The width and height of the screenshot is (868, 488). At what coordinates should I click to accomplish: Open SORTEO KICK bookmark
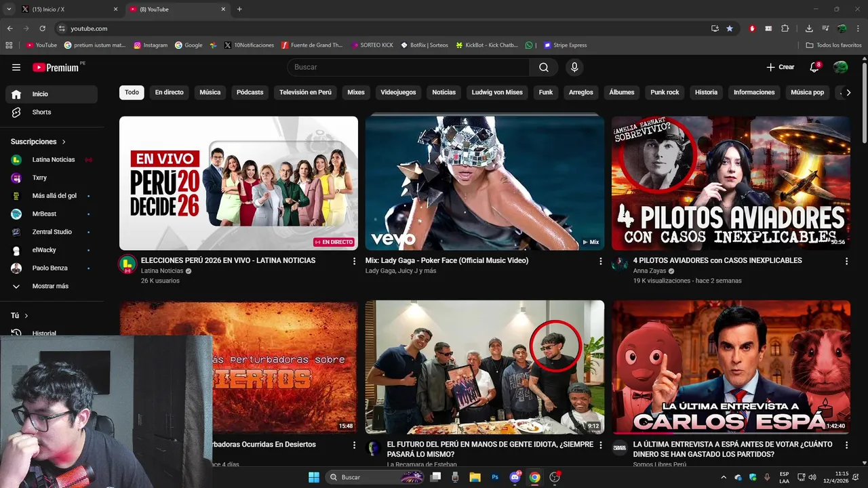click(x=372, y=45)
